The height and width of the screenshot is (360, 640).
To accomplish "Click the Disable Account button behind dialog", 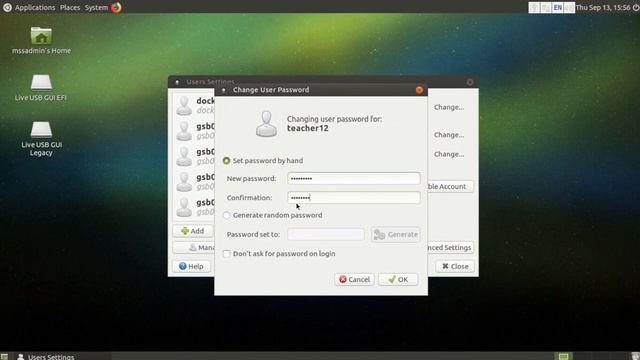I will (451, 187).
